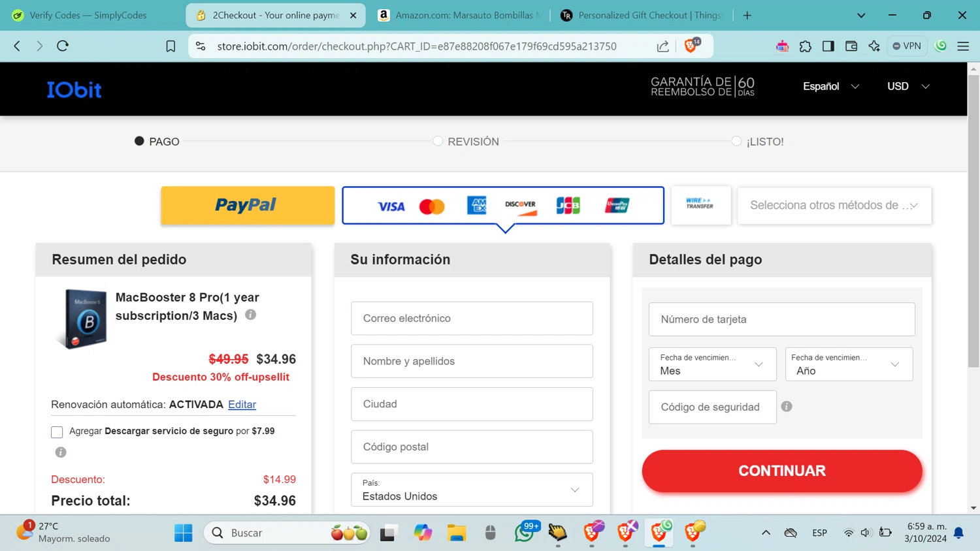Show hidden system tray icons chevron

point(766,533)
